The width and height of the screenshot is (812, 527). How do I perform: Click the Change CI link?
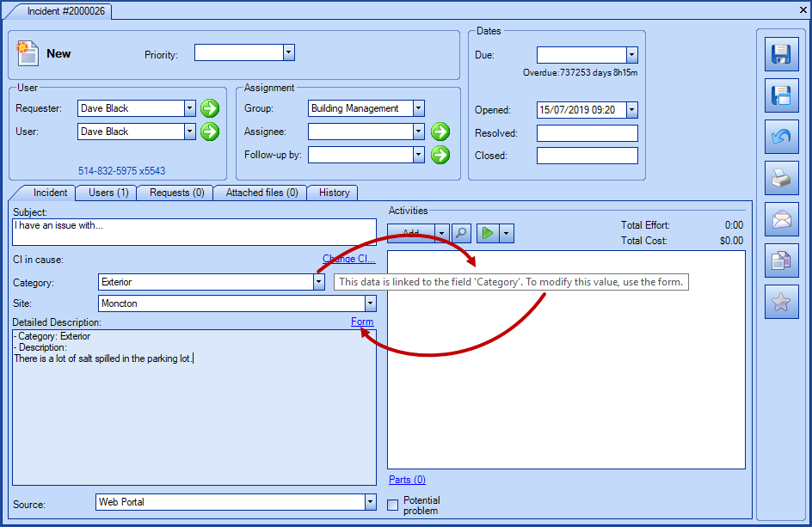point(349,259)
